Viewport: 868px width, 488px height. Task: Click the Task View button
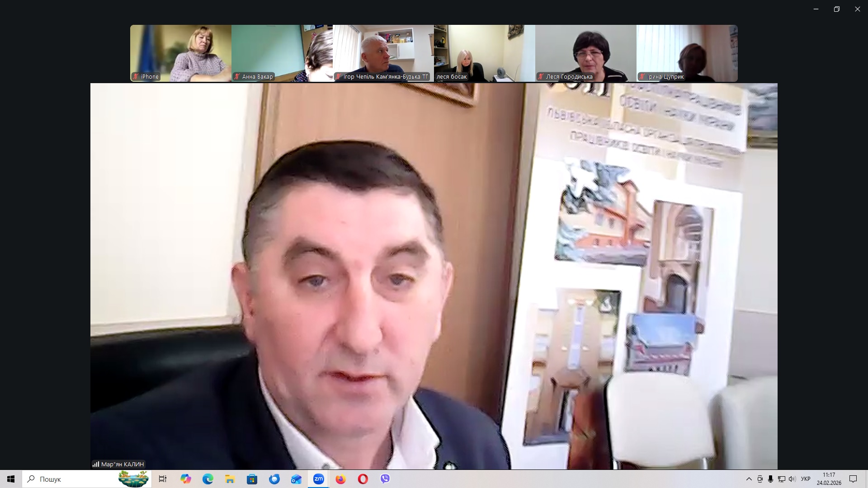[x=163, y=479]
